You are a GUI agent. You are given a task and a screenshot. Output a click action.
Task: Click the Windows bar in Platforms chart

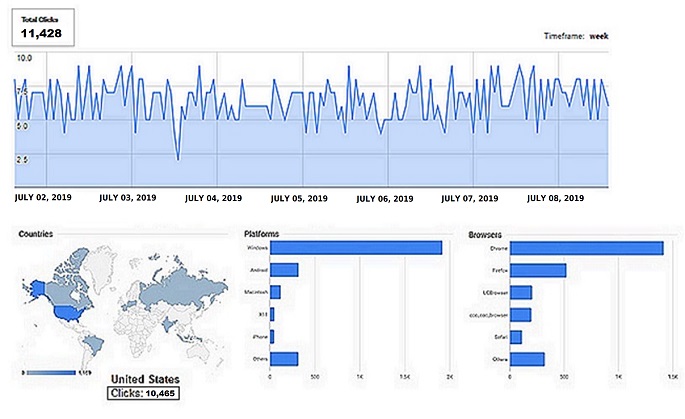tap(355, 248)
